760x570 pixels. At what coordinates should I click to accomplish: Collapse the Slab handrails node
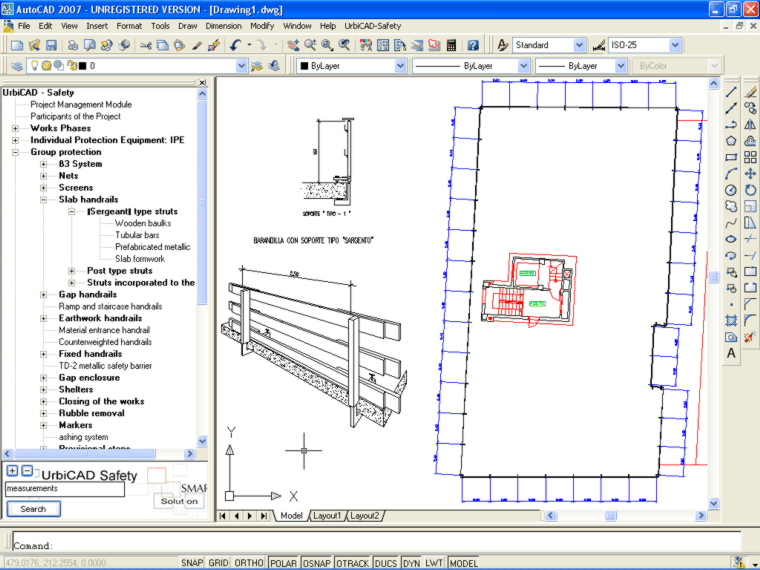[x=44, y=200]
